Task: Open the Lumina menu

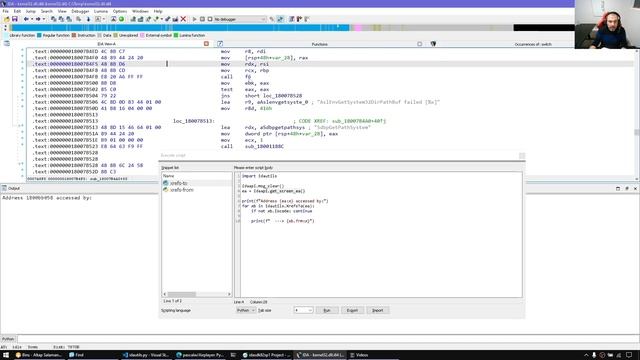Action: tap(101, 11)
